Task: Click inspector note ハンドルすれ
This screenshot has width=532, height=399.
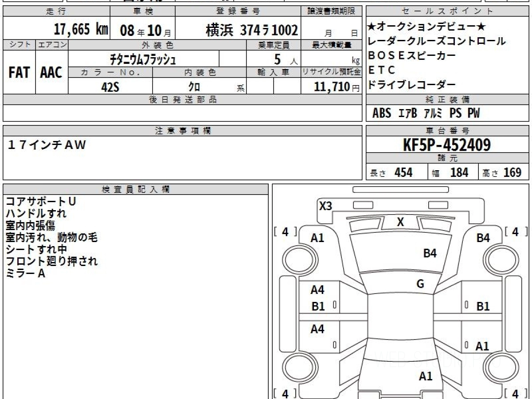Action: (36, 213)
